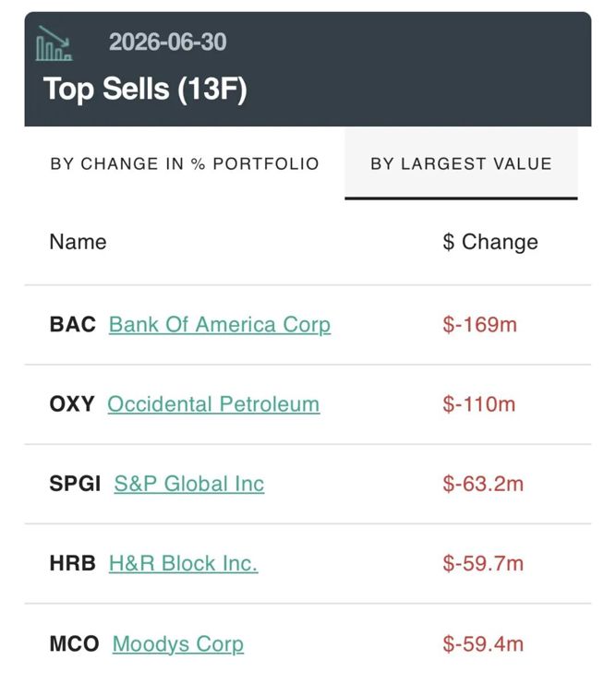Image resolution: width=616 pixels, height=696 pixels.
Task: Open the Occidental Petroleum link
Action: (213, 404)
